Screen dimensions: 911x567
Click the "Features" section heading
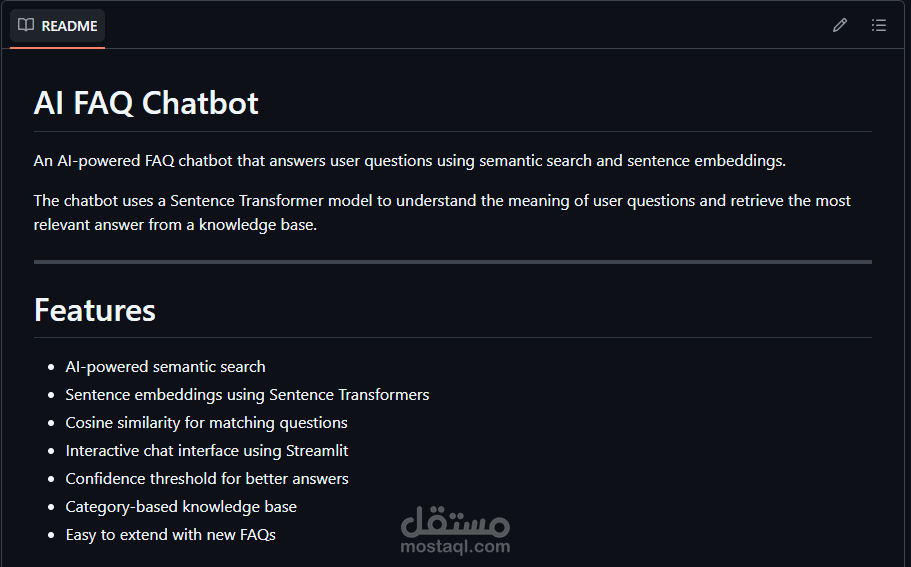pos(95,310)
